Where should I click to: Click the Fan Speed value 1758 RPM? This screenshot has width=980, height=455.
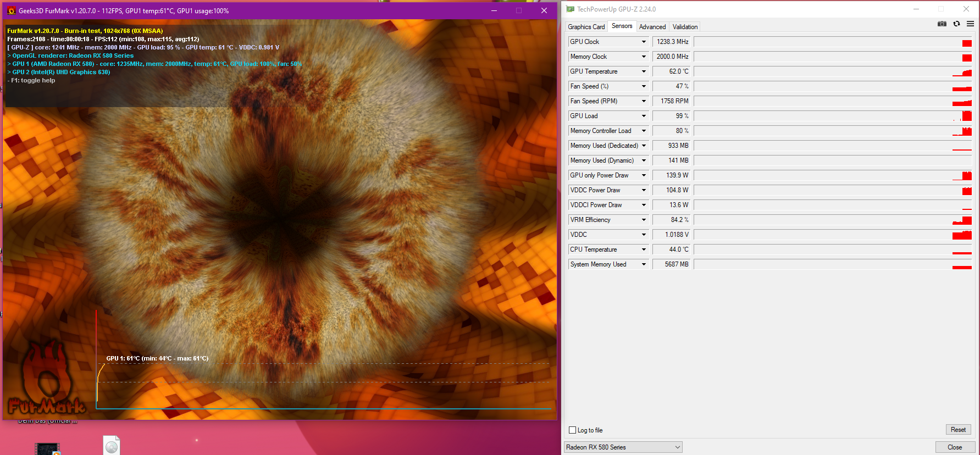tap(672, 101)
